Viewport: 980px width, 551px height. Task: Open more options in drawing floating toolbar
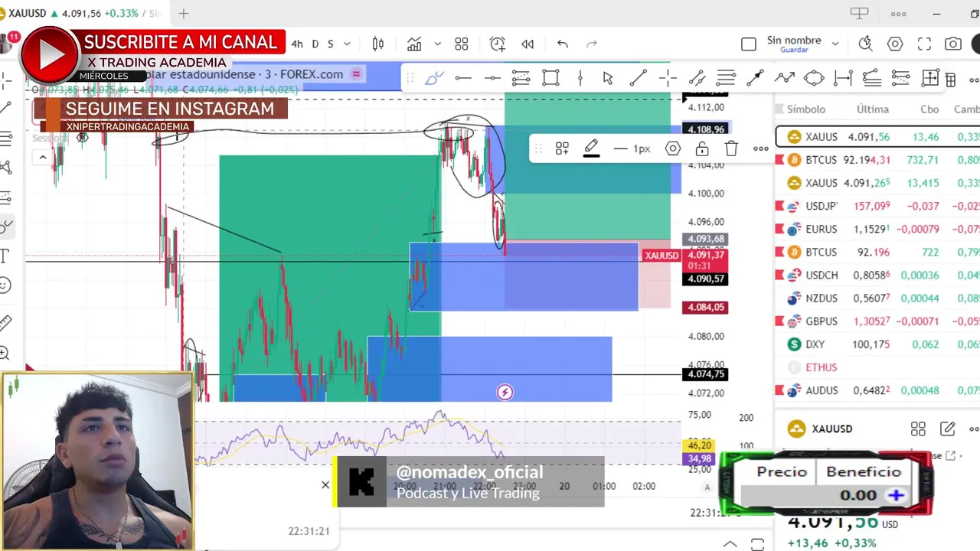pos(760,149)
